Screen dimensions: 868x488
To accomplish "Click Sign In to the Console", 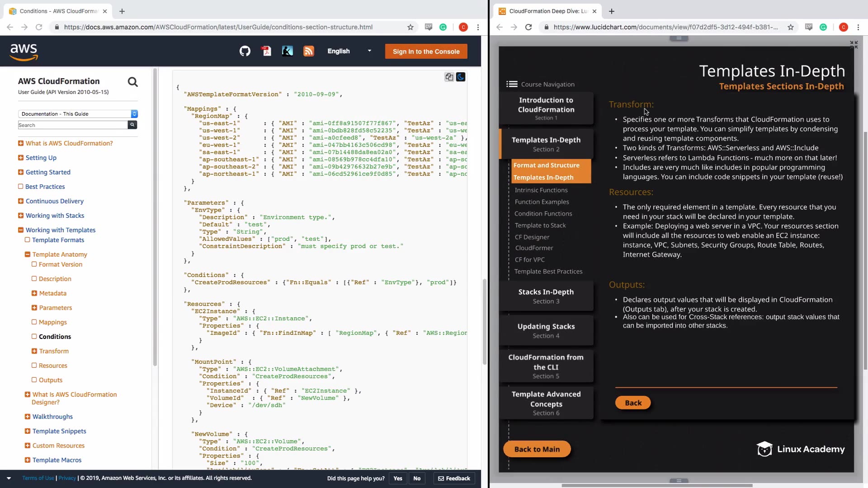I will pyautogui.click(x=426, y=52).
